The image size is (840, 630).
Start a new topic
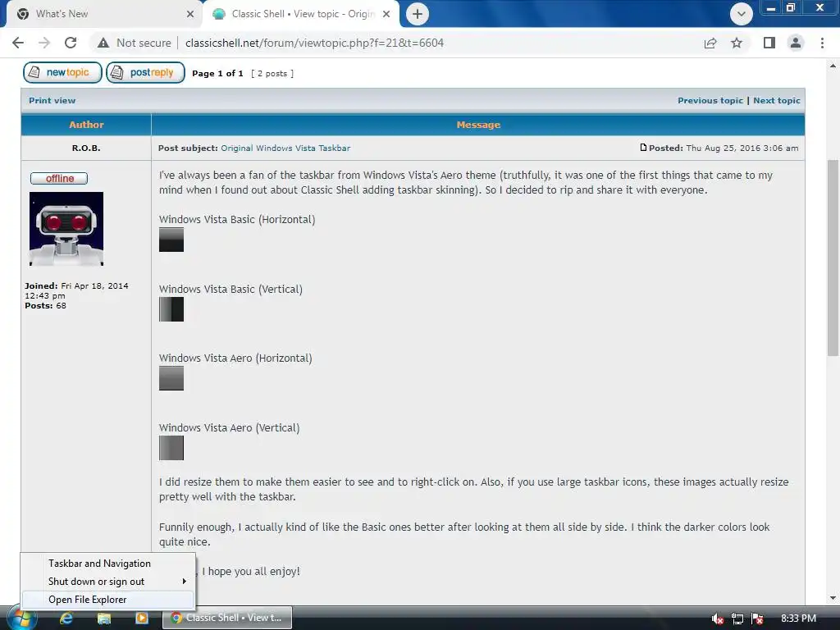click(62, 72)
